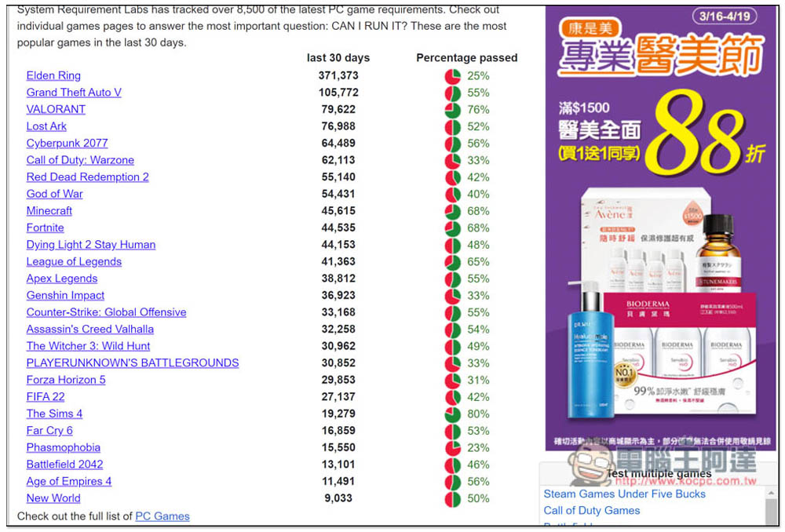Image resolution: width=785 pixels, height=532 pixels.
Task: Open Counter-Strike: Global Offensive link
Action: point(106,312)
